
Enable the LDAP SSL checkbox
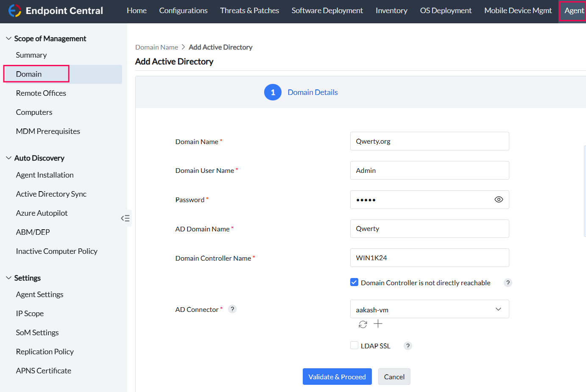coord(354,345)
